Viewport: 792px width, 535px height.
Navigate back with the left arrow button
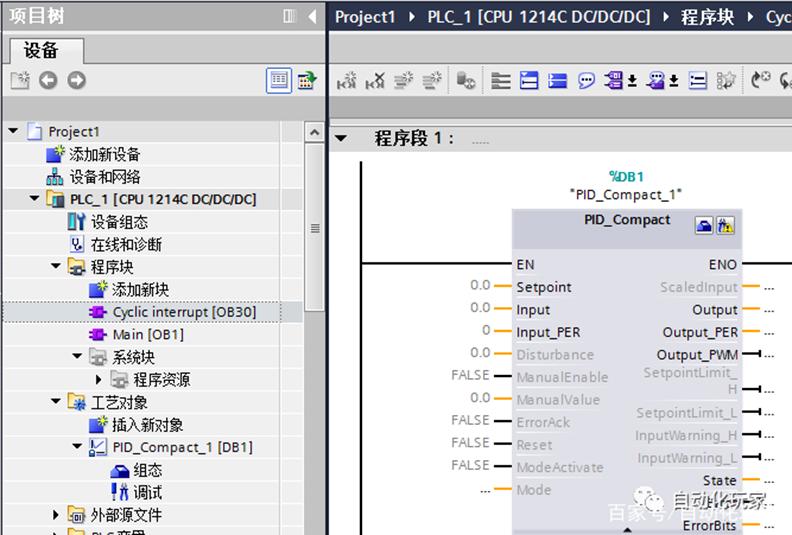[48, 80]
